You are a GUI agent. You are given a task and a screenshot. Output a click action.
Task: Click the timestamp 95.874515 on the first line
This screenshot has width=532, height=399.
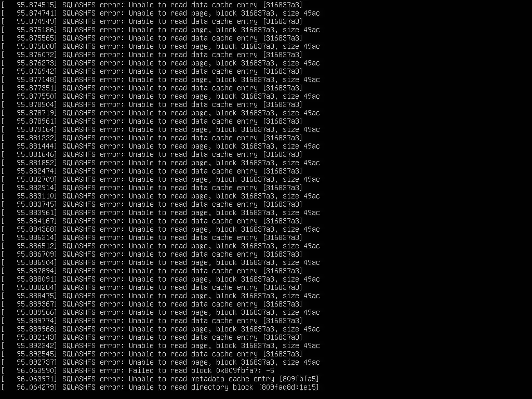(37, 5)
